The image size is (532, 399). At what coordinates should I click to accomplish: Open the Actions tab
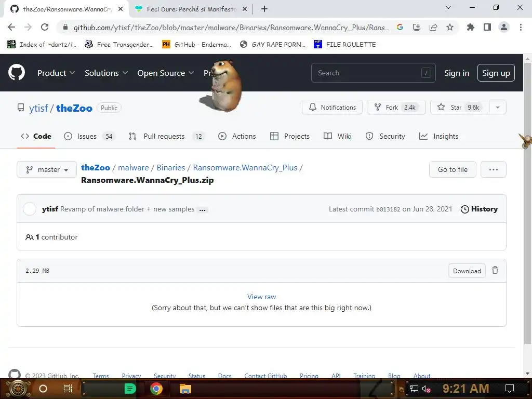click(237, 136)
